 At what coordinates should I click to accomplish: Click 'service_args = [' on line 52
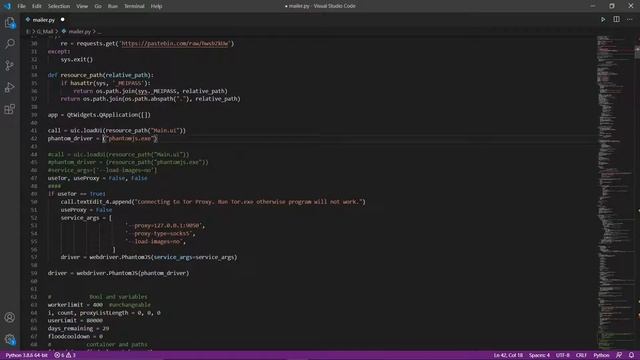(86, 218)
